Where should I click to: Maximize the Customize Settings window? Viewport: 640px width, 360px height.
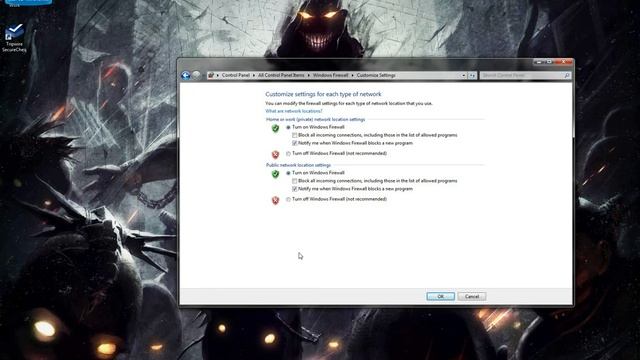pyautogui.click(x=549, y=62)
